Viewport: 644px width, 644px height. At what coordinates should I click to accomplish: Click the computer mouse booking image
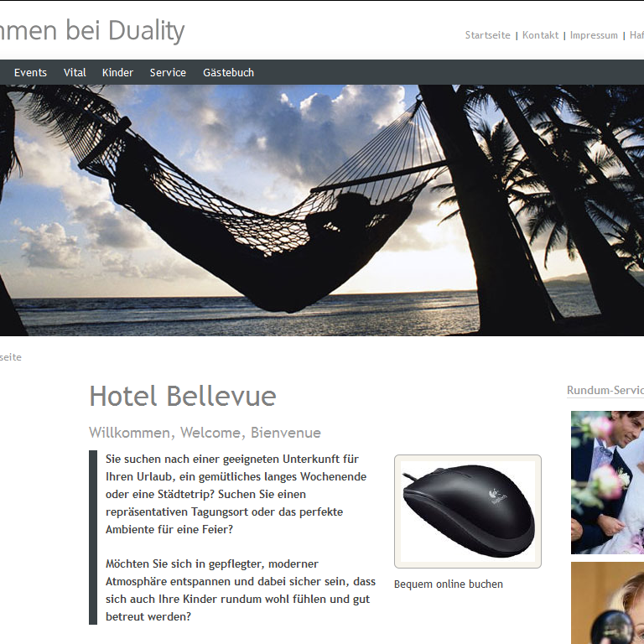click(468, 512)
